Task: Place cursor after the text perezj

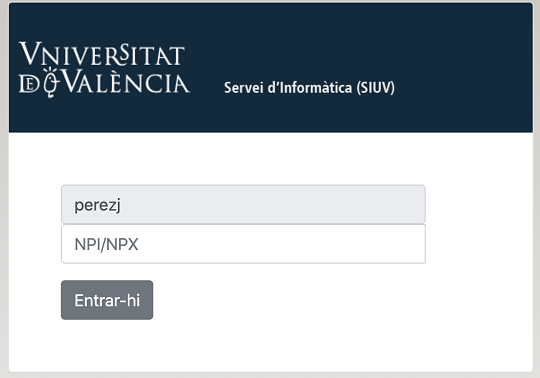Action: coord(122,205)
